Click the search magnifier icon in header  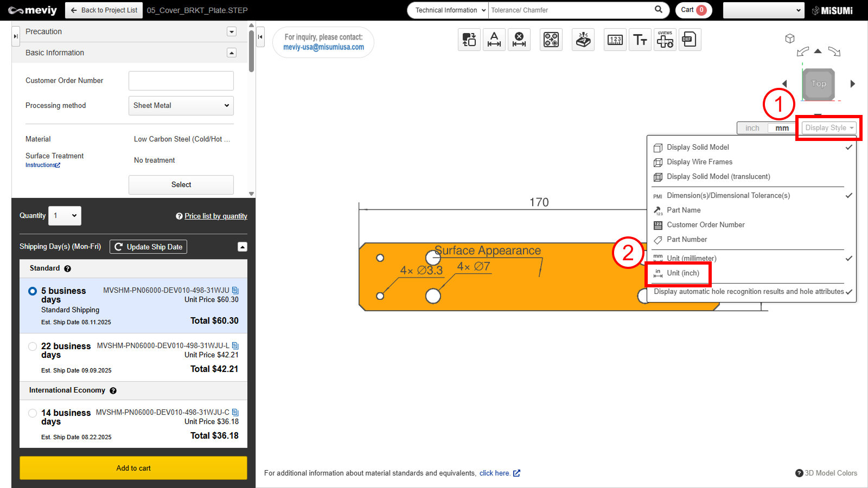click(659, 10)
